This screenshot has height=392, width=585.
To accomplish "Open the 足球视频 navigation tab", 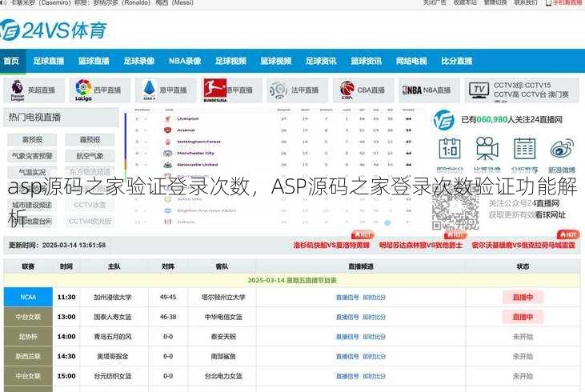I will 230,61.
